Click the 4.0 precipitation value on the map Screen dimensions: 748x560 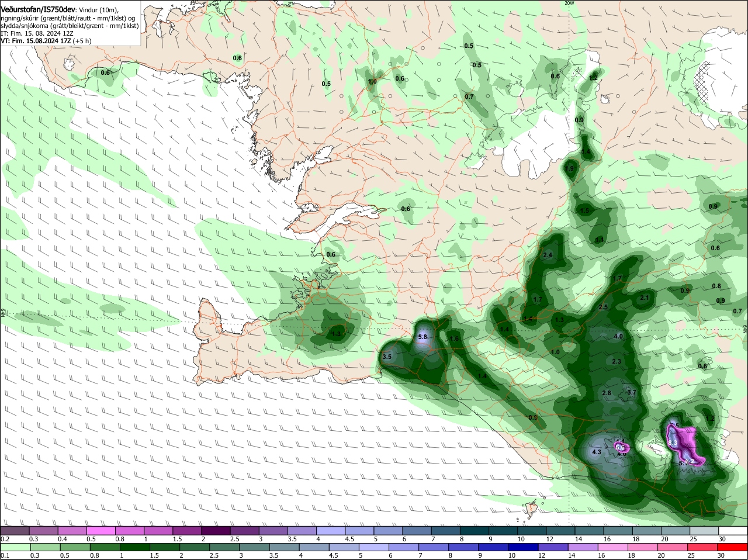coord(618,337)
